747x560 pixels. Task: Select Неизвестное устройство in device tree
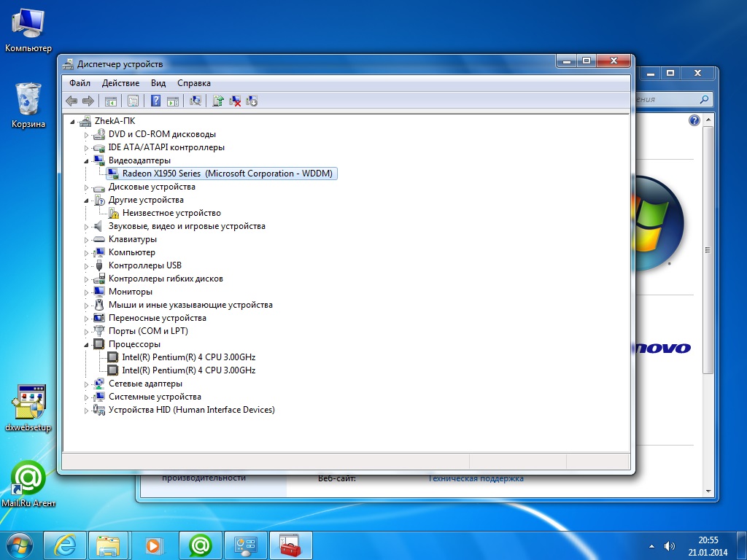[x=171, y=213]
